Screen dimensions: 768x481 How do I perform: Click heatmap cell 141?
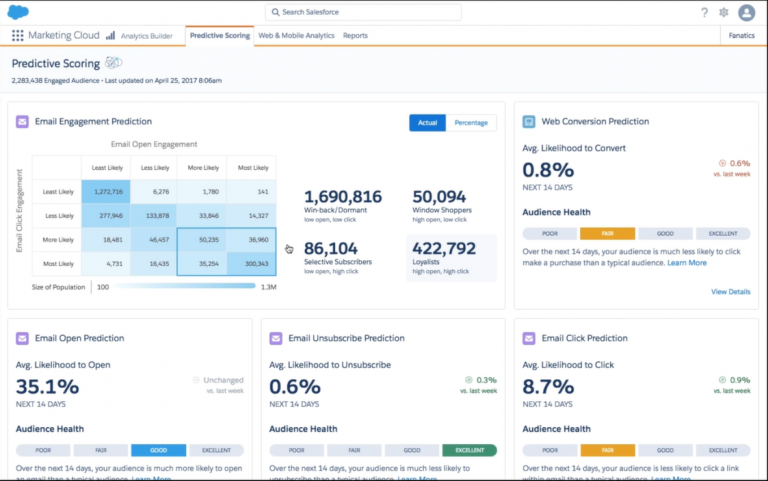coord(251,192)
